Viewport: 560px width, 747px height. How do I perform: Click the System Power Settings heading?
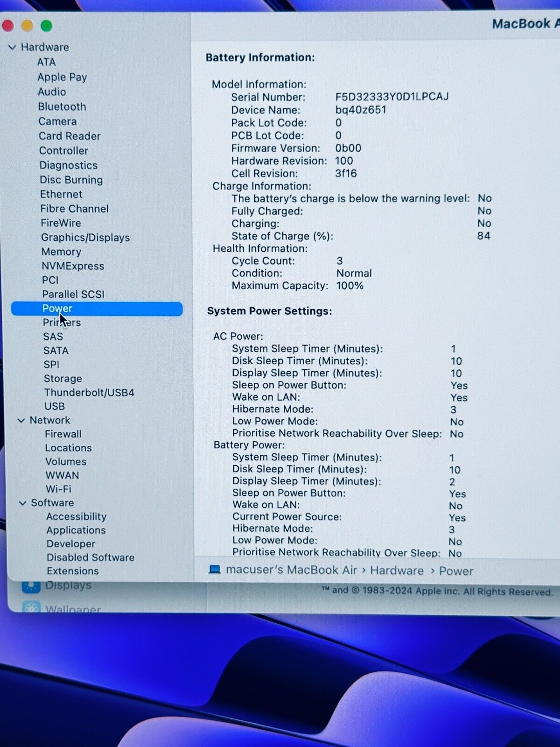click(270, 311)
